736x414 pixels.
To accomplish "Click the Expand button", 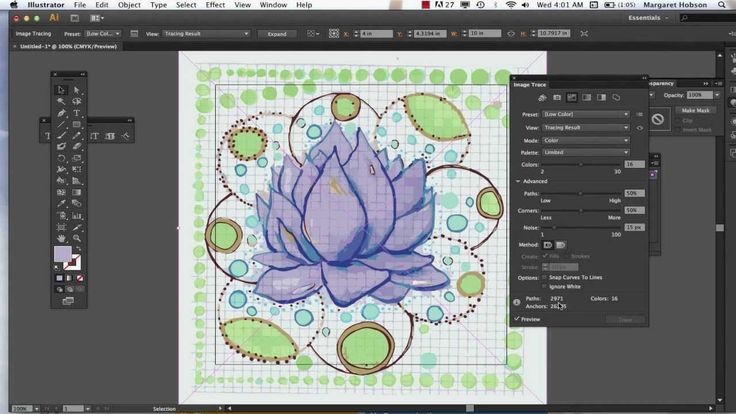I will (277, 34).
